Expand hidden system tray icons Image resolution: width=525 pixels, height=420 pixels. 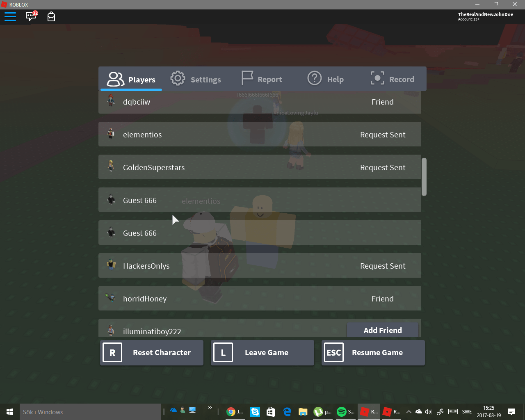pyautogui.click(x=409, y=411)
